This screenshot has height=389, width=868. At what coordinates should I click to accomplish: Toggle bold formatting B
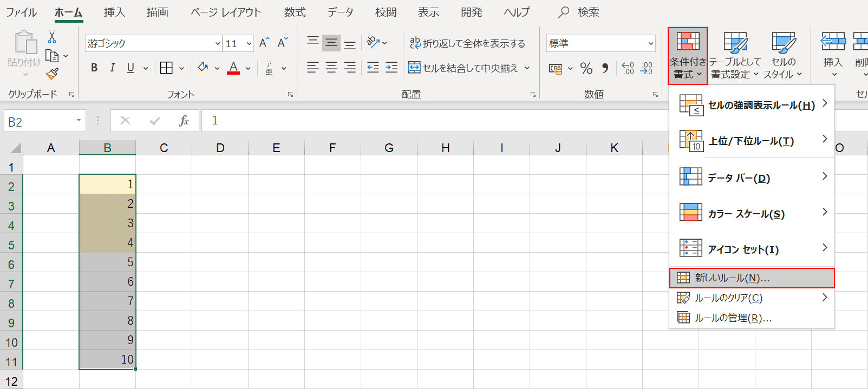[94, 68]
